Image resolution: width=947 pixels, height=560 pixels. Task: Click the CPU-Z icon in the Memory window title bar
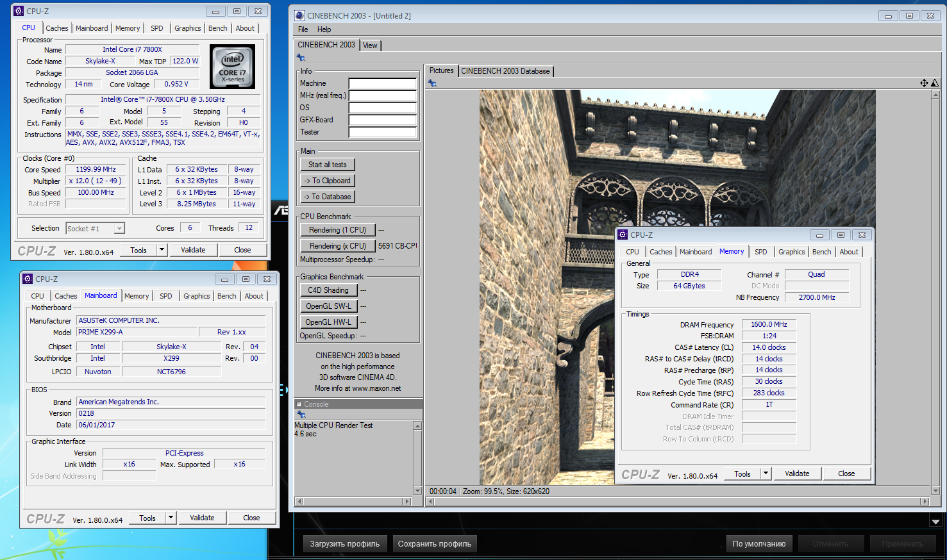(x=623, y=235)
